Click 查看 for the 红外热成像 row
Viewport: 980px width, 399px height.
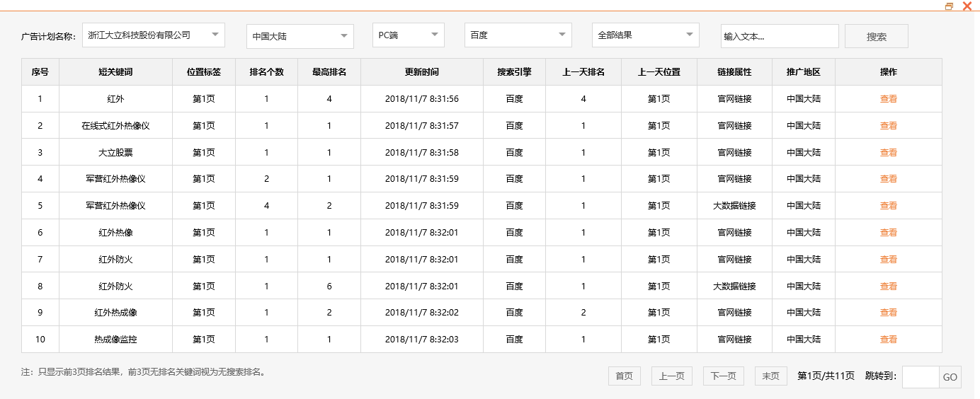(889, 313)
